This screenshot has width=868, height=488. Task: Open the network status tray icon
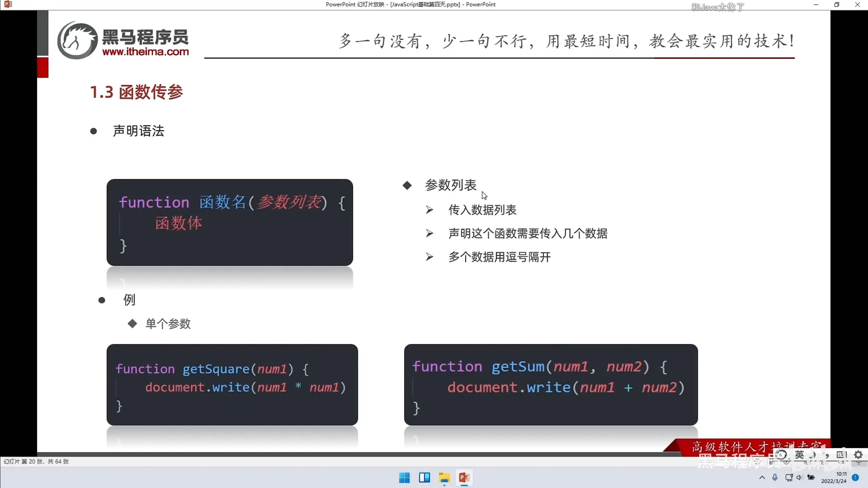[x=789, y=477]
